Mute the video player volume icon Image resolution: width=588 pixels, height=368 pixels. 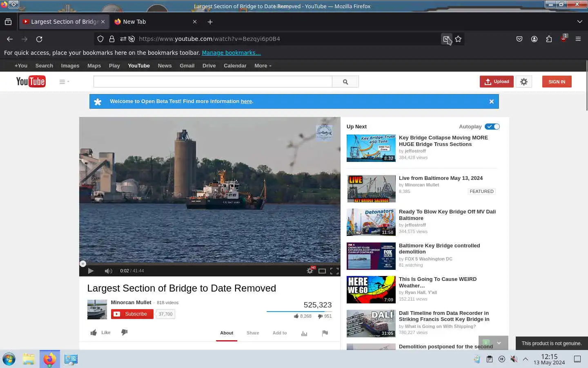[x=108, y=271]
